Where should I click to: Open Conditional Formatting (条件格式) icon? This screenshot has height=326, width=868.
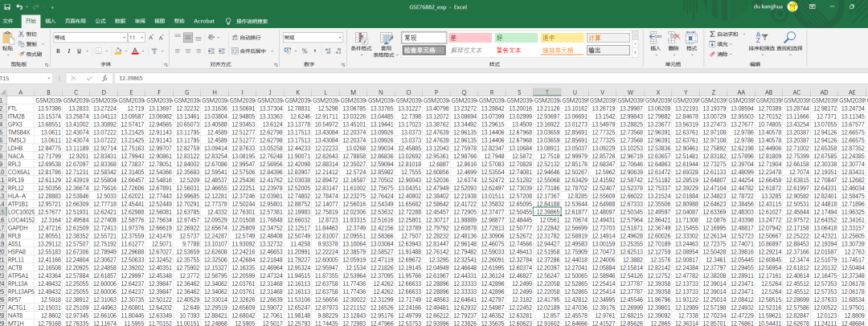point(361,39)
